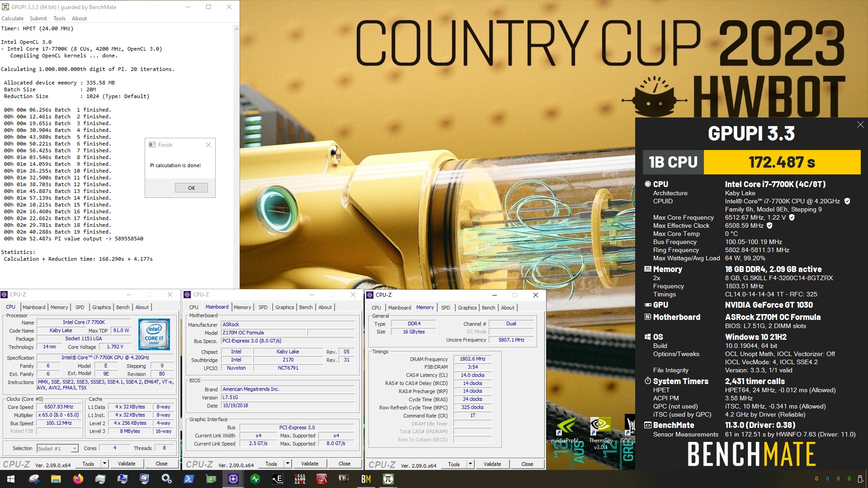The width and height of the screenshot is (868, 488).
Task: Click the Memory section icon in BenchMate panel
Action: [x=647, y=269]
